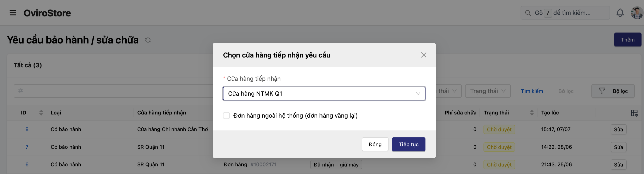Click the table column settings icon
The image size is (644, 174).
634,113
